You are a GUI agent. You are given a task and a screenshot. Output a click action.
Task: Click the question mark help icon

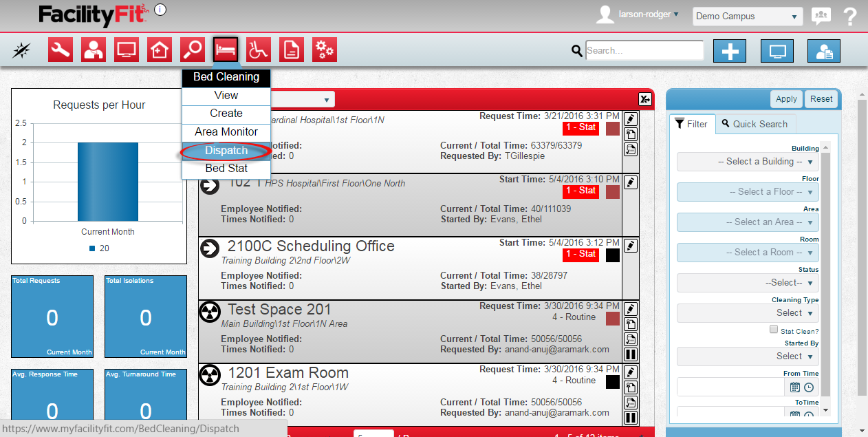(x=850, y=16)
